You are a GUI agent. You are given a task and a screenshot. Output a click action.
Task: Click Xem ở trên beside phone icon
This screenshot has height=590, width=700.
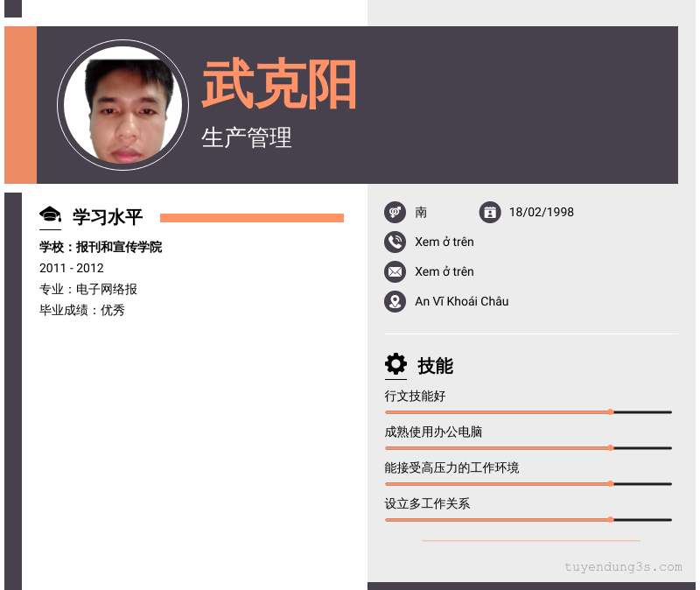[x=444, y=242]
